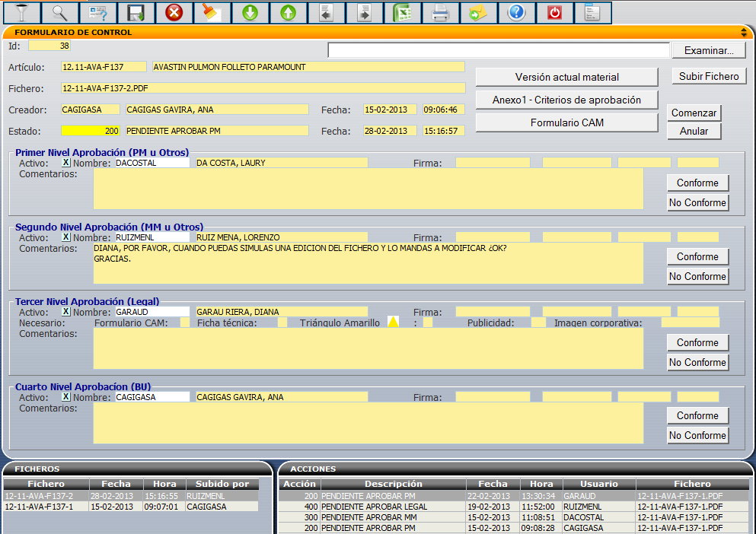Click the red power exit icon

point(555,12)
